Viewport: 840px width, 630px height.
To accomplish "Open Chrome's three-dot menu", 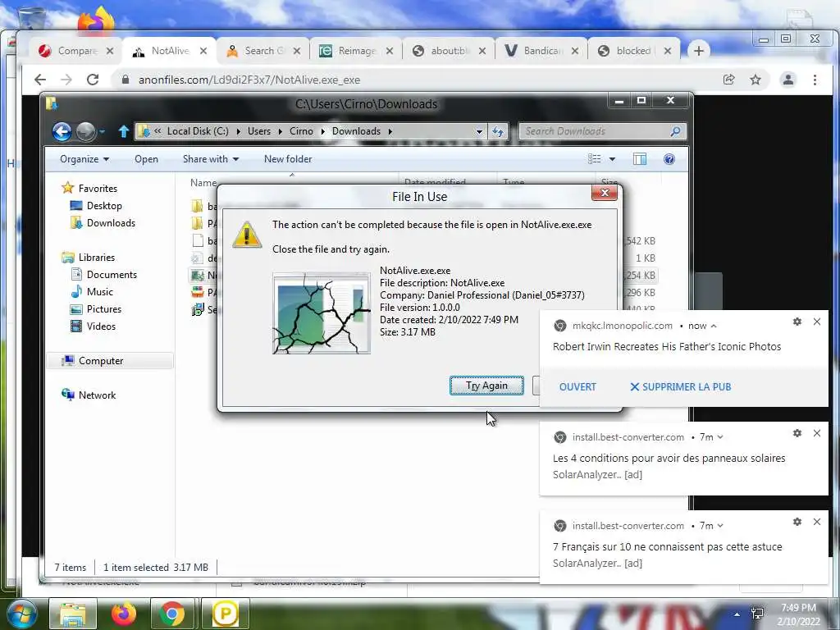I will 815,80.
